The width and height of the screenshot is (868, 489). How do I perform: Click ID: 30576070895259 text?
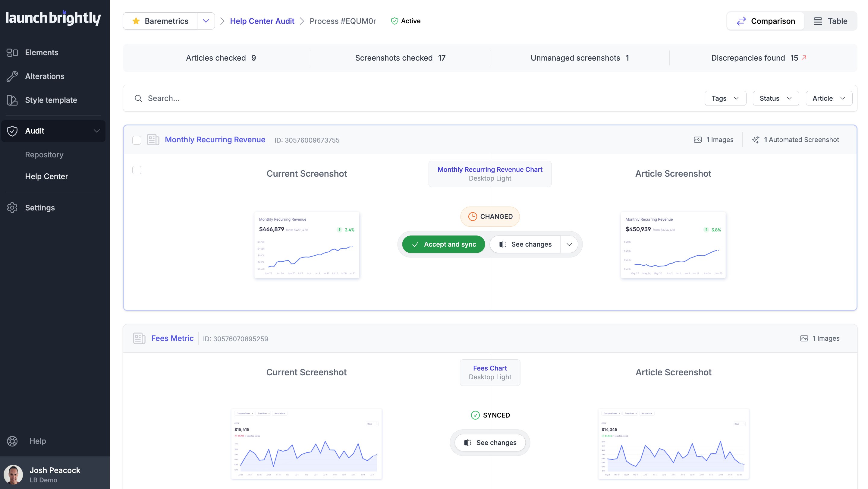(x=235, y=339)
